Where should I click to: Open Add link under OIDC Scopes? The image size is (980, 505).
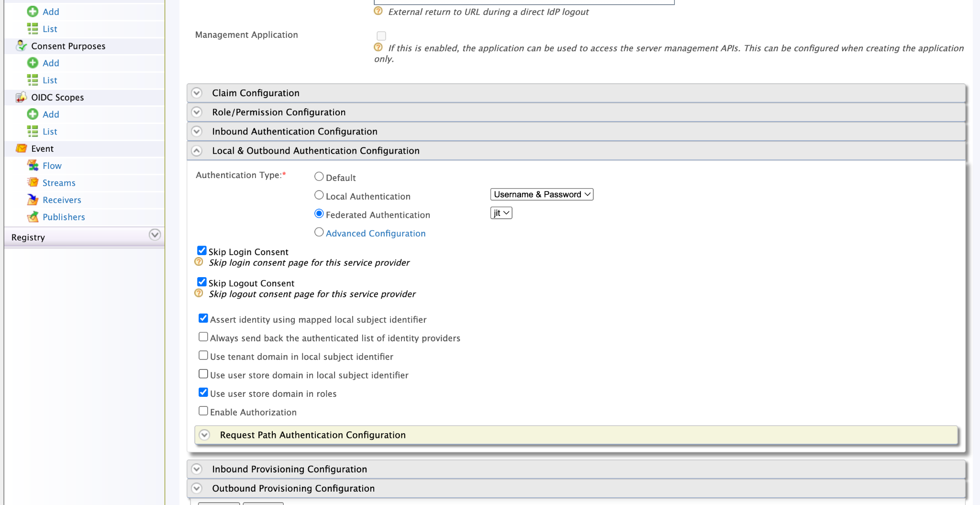point(51,114)
